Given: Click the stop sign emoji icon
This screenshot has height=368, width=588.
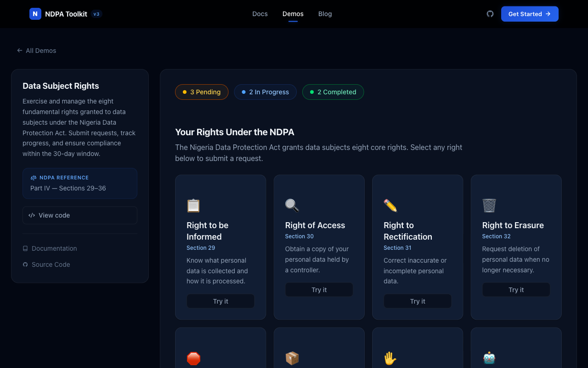Looking at the screenshot, I should point(193,358).
